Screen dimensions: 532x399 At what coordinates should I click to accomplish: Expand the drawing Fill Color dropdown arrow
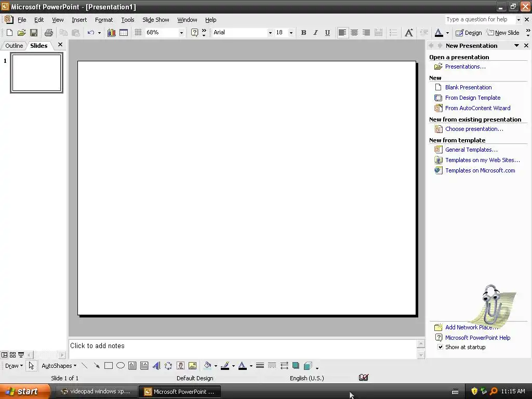click(x=216, y=366)
